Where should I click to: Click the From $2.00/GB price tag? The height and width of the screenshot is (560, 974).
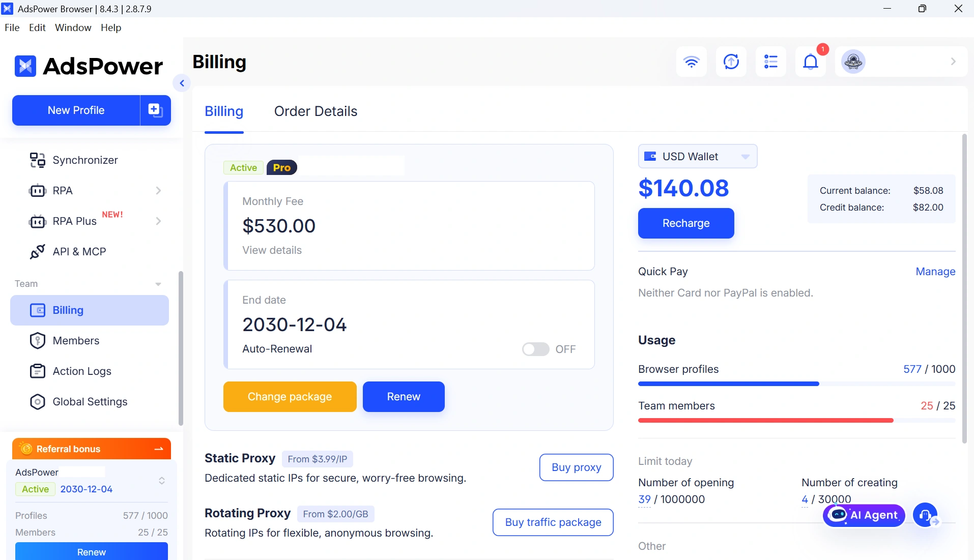[335, 514]
